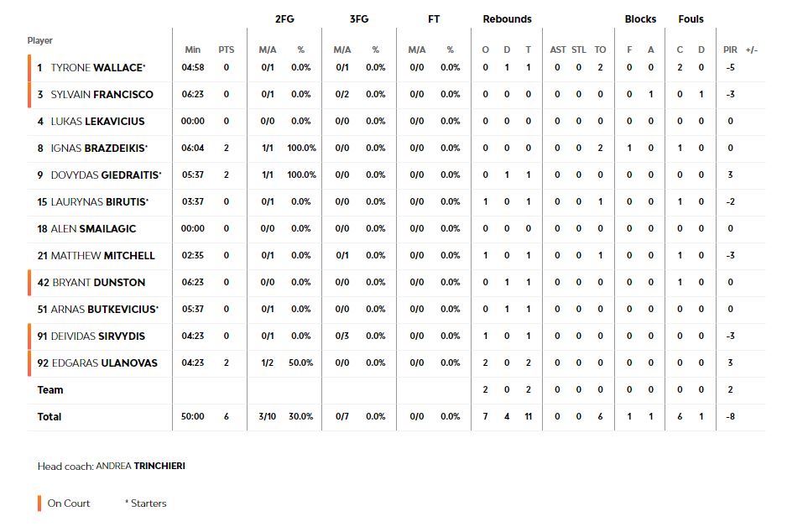Click the PIR column header

(730, 50)
